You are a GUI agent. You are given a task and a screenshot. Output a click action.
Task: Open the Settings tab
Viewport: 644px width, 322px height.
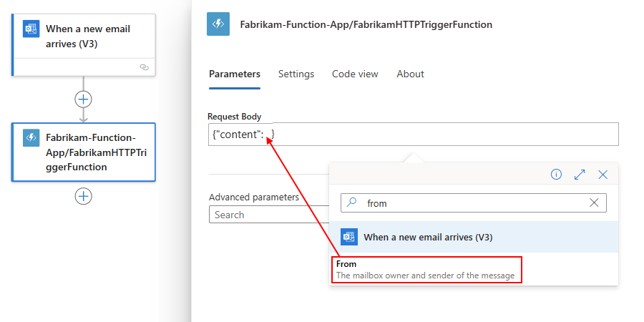(296, 74)
